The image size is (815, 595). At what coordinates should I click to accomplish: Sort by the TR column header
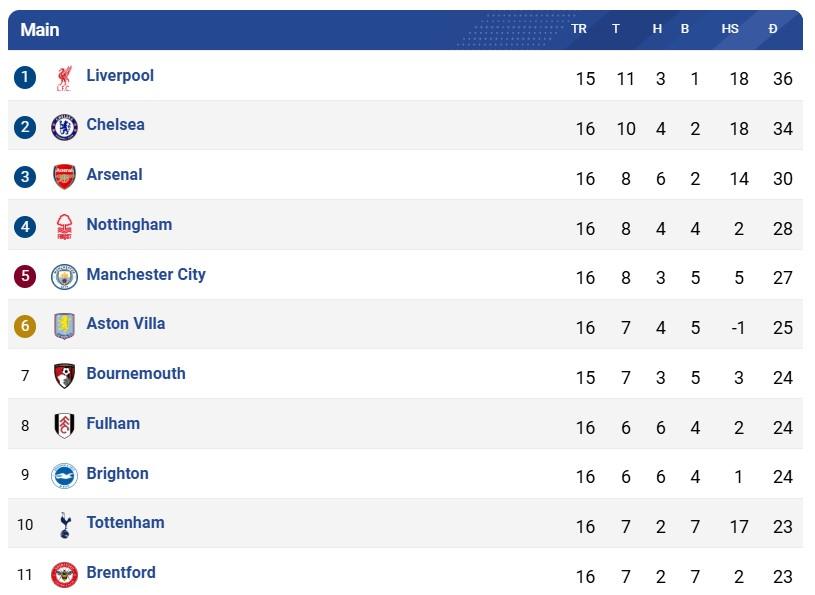pyautogui.click(x=579, y=29)
